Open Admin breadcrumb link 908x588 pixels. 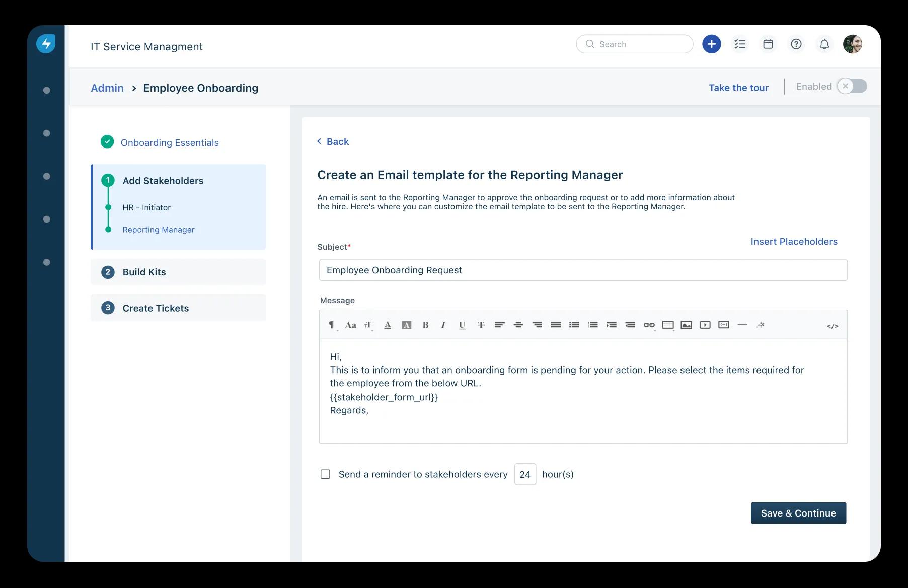pos(107,88)
